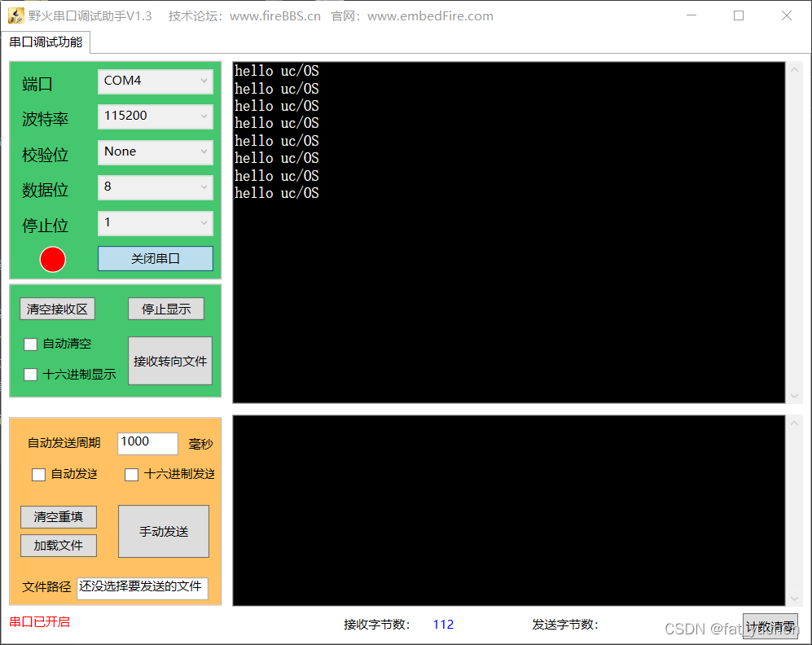This screenshot has width=812, height=645.
Task: Click the 手动发送 button
Action: (164, 532)
